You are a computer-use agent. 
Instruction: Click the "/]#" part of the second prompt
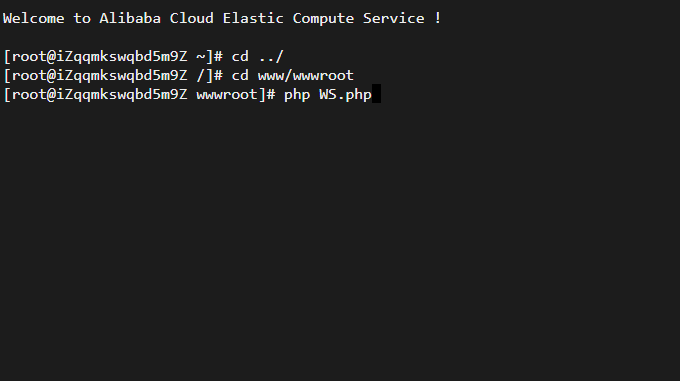[x=209, y=76]
